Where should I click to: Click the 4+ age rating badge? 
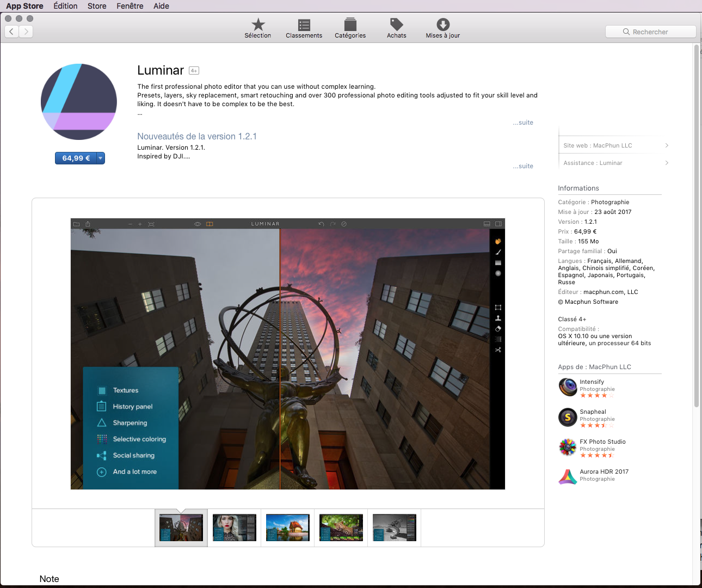(194, 70)
